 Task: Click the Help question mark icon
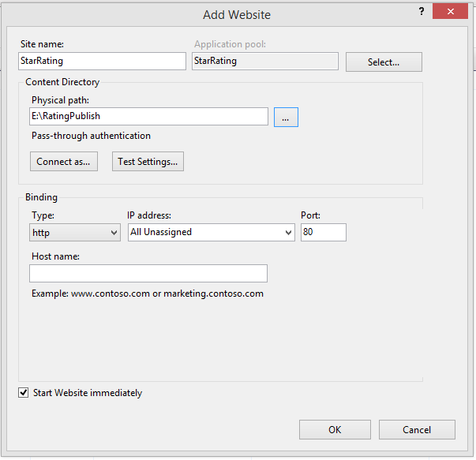tap(420, 12)
